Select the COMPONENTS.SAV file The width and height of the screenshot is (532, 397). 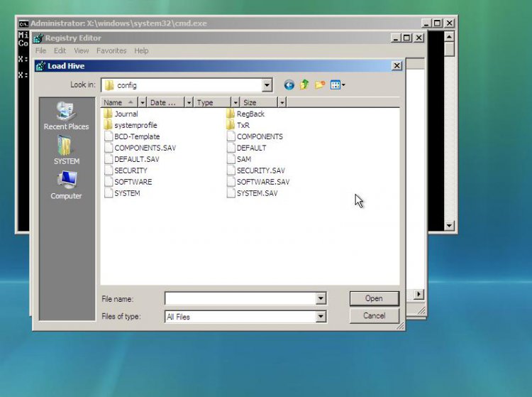tap(140, 148)
